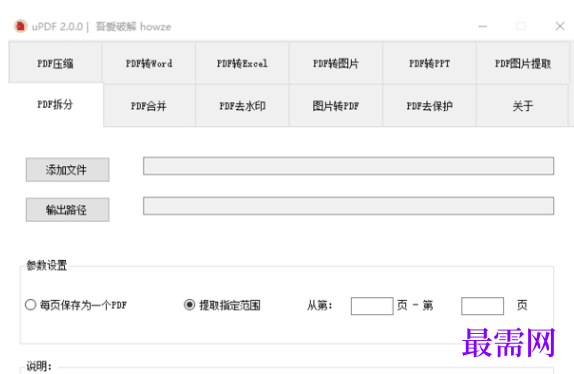Open the PDF压缩 tab
574x374 pixels.
pyautogui.click(x=55, y=63)
